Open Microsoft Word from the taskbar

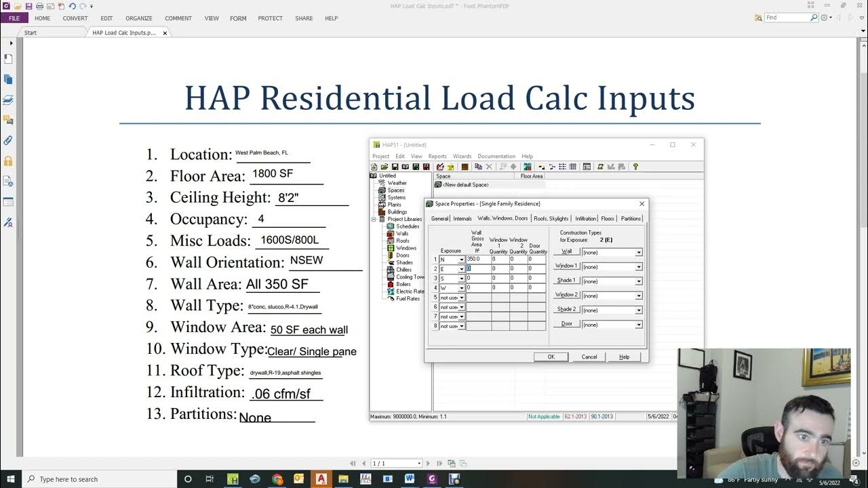[x=410, y=479]
